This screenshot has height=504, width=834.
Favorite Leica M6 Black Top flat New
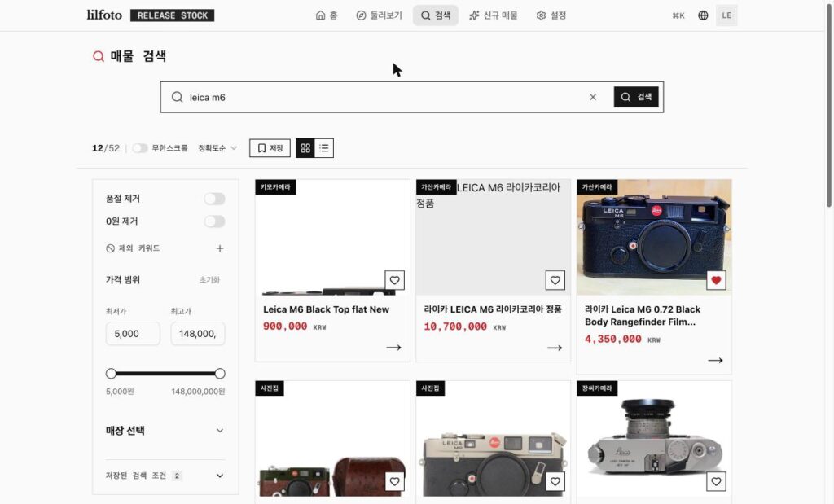395,280
